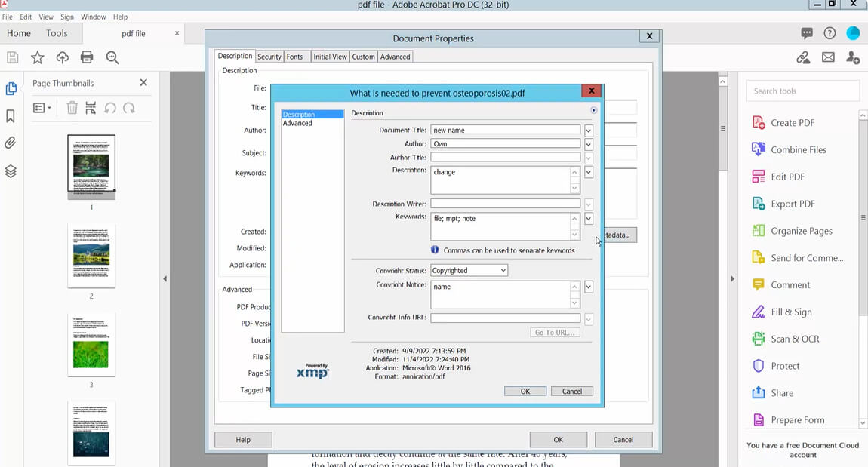Click the Help button

(x=242, y=439)
